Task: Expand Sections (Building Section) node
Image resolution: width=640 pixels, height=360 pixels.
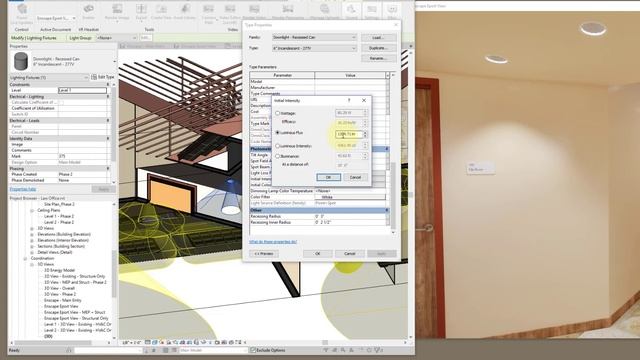Action: (32, 247)
